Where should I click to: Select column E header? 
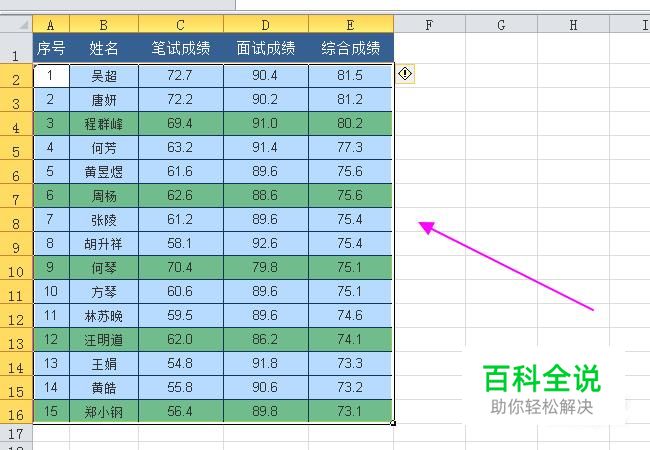pos(351,24)
